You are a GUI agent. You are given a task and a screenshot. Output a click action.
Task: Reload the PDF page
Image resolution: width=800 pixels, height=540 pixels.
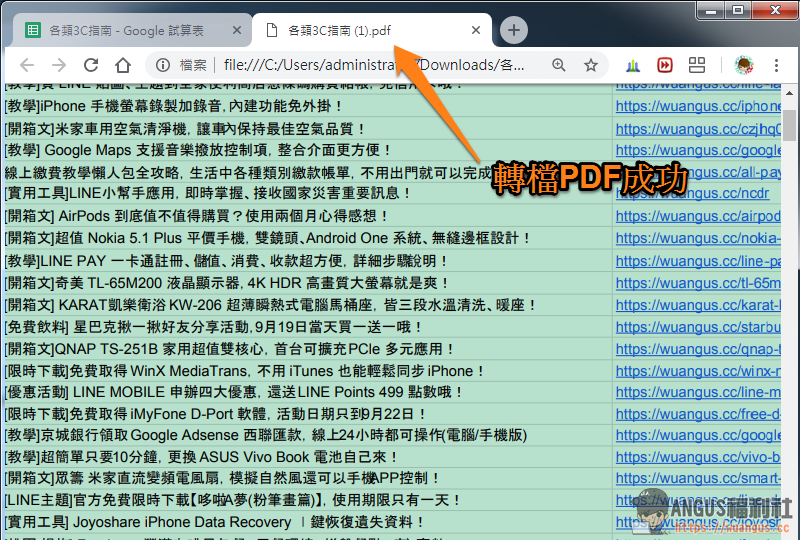pyautogui.click(x=91, y=65)
